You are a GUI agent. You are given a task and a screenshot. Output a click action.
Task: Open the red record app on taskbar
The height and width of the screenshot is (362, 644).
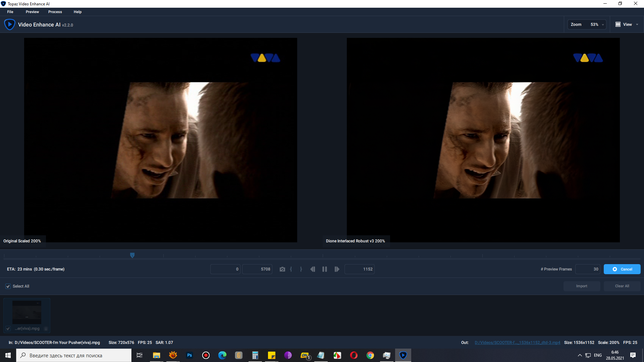pos(206,355)
